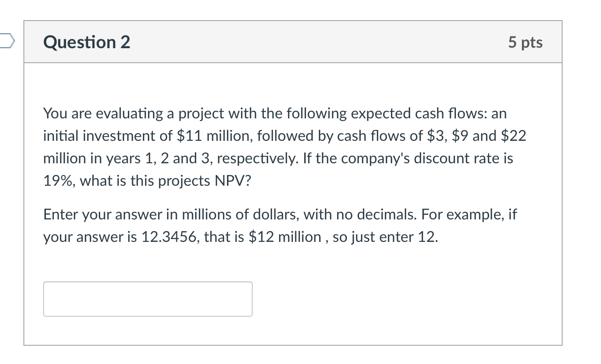Viewport: 601px width, 364px height.
Task: Click the question body text paragraph
Action: tap(281, 147)
